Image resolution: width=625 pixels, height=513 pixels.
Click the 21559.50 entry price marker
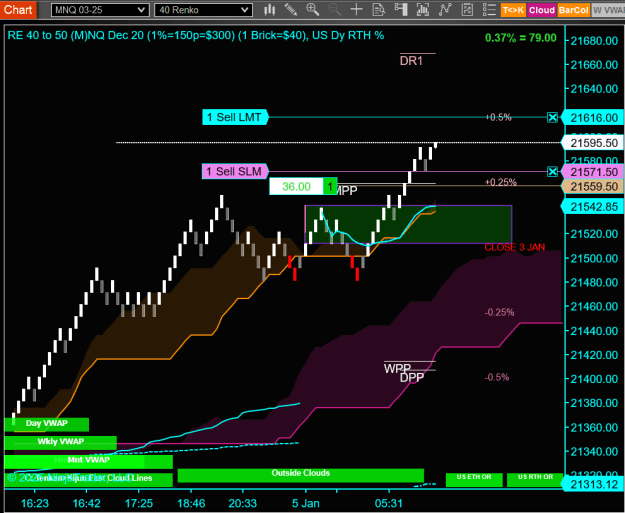[593, 186]
